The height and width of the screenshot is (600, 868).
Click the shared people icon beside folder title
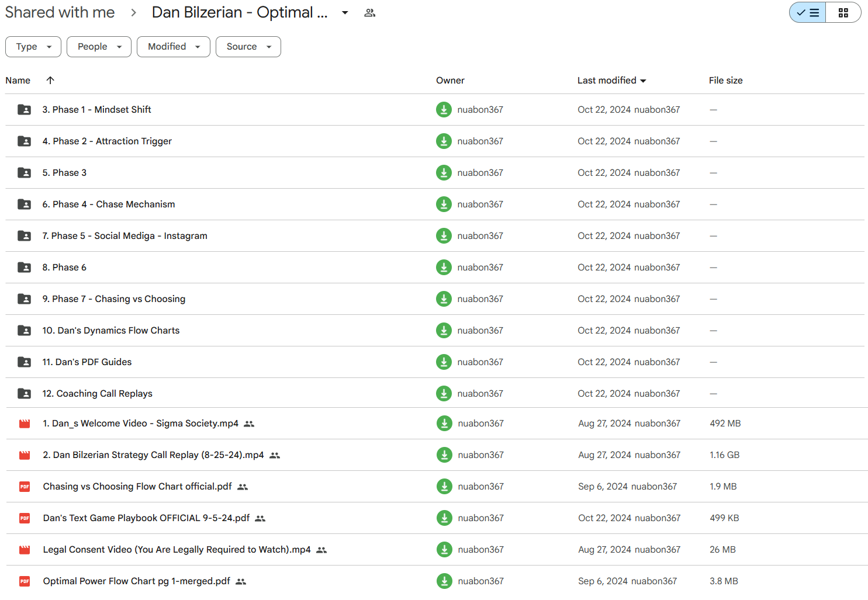369,13
